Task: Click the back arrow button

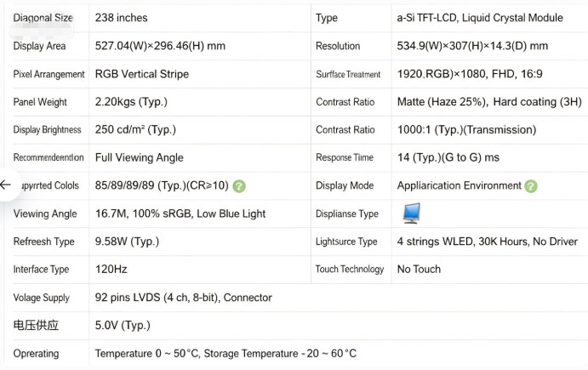Action: 6,185
